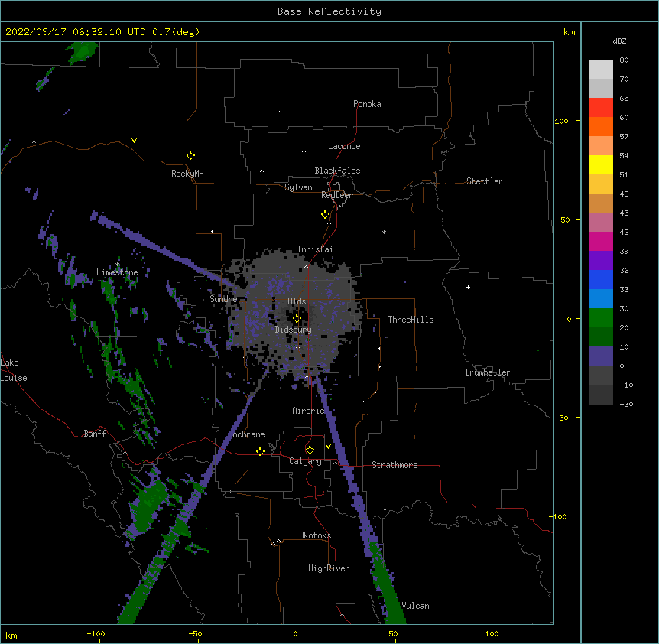Click the Ponoka city label

pos(367,104)
